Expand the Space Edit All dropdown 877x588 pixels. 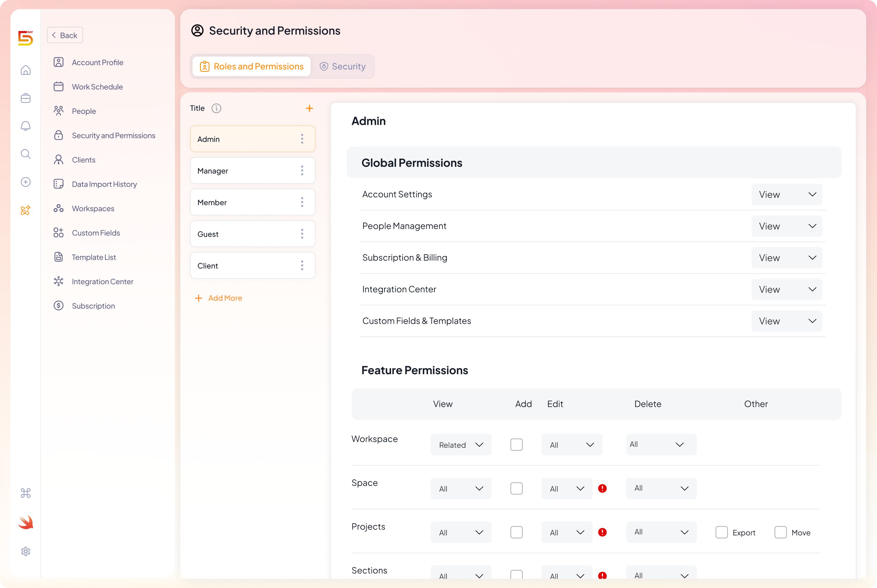pos(567,488)
